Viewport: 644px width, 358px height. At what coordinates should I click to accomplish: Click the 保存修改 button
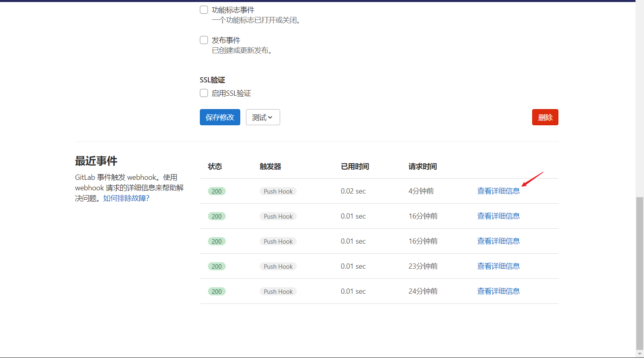tap(220, 117)
